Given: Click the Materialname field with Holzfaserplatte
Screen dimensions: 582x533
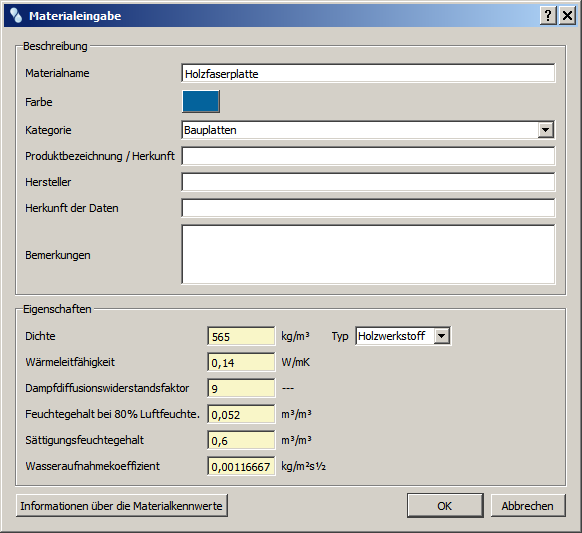Looking at the screenshot, I should (368, 73).
